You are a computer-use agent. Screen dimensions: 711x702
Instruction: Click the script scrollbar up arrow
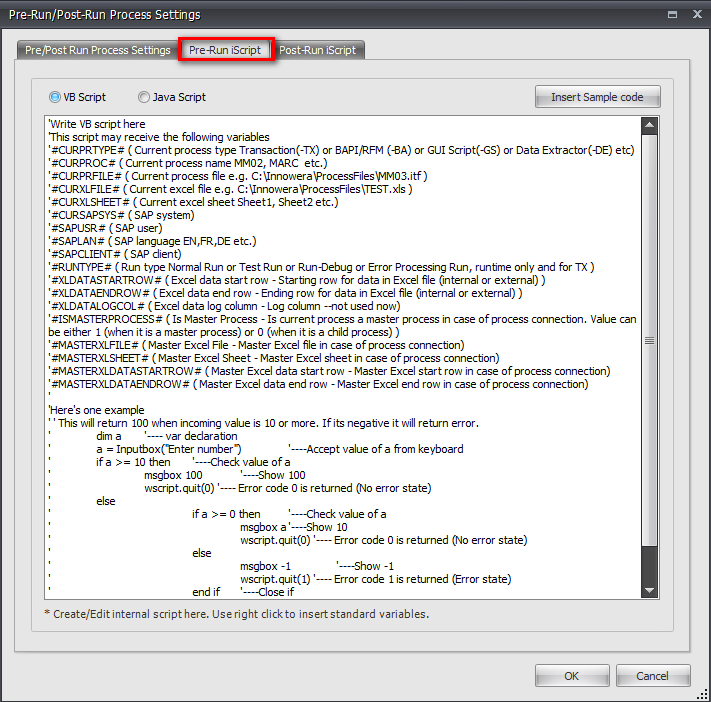coord(649,125)
